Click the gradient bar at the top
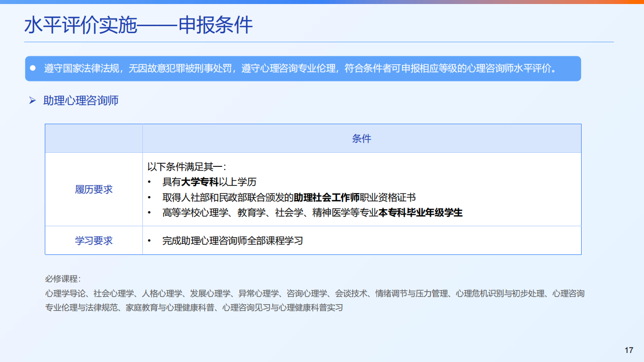This screenshot has height=362, width=644. click(322, 3)
